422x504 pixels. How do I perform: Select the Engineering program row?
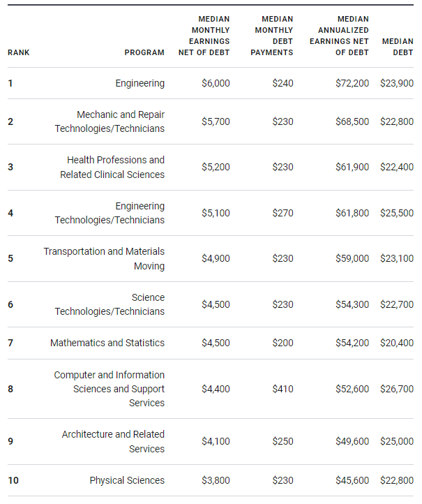click(x=211, y=83)
